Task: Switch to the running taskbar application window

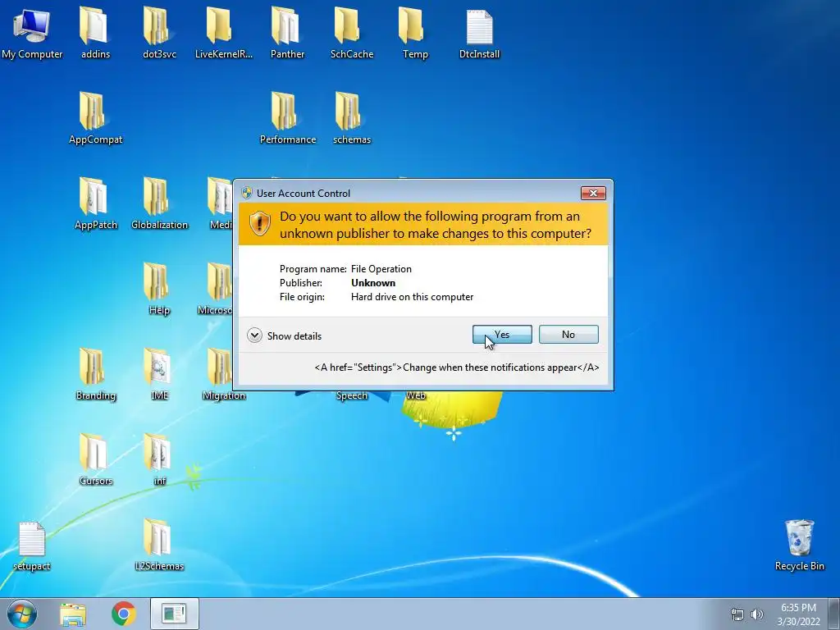Action: (x=174, y=614)
